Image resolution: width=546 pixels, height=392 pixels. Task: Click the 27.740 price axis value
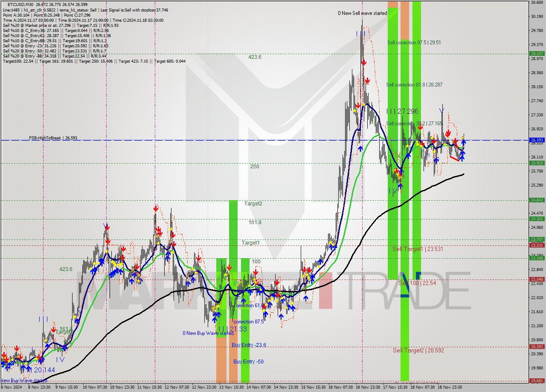(x=537, y=101)
